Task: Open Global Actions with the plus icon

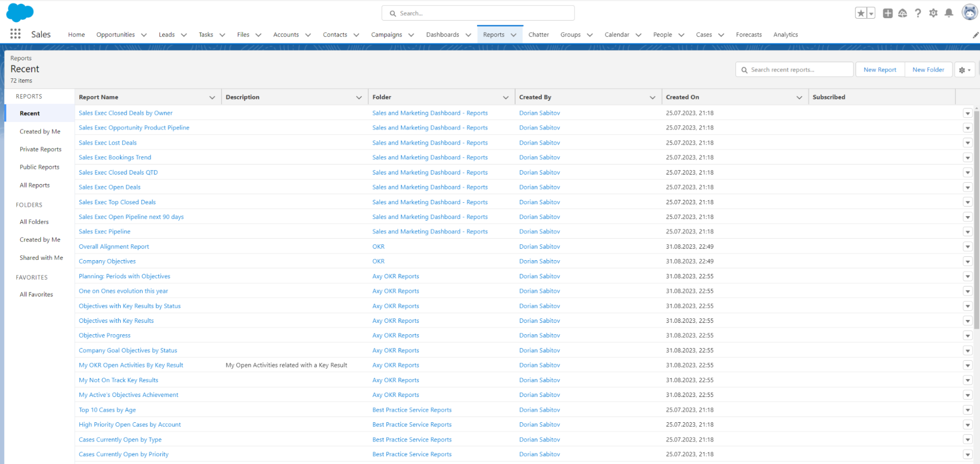Action: [x=887, y=13]
